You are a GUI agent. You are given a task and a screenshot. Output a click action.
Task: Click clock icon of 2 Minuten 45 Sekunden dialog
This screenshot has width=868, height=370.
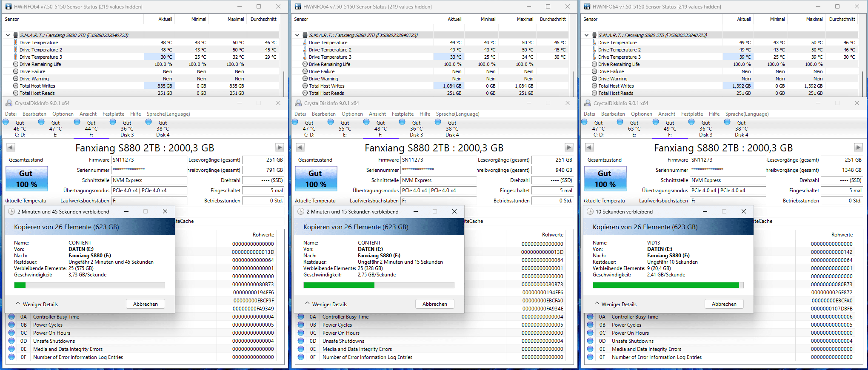pos(11,211)
